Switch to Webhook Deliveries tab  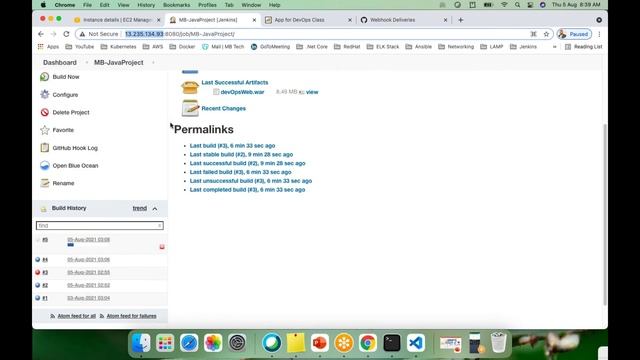403,20
